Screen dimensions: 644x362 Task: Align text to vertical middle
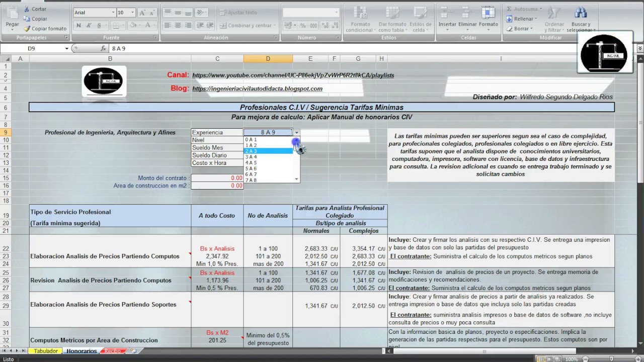pyautogui.click(x=178, y=13)
